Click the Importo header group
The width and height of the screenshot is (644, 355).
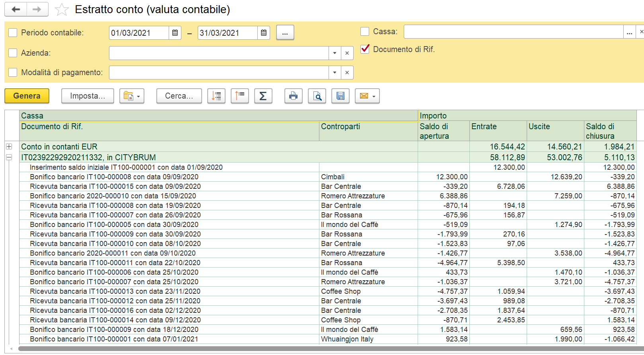(527, 116)
